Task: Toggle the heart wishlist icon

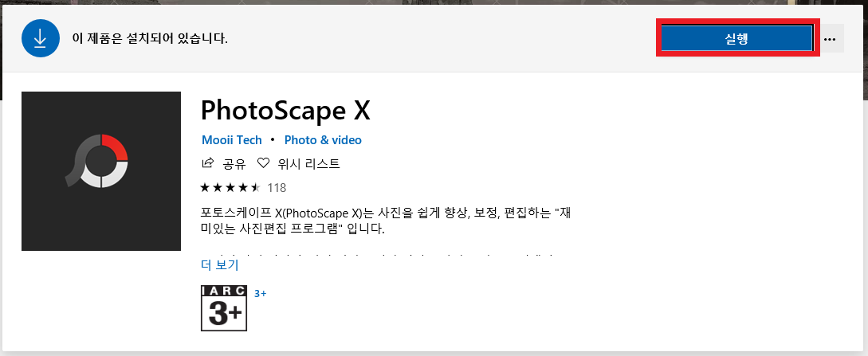Action: click(264, 163)
